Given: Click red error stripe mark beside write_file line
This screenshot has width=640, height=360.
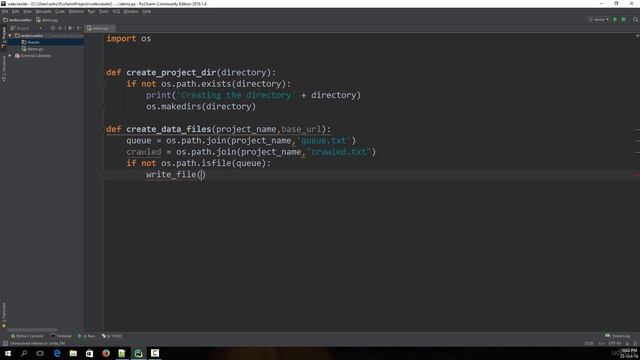Looking at the screenshot, I should (637, 175).
